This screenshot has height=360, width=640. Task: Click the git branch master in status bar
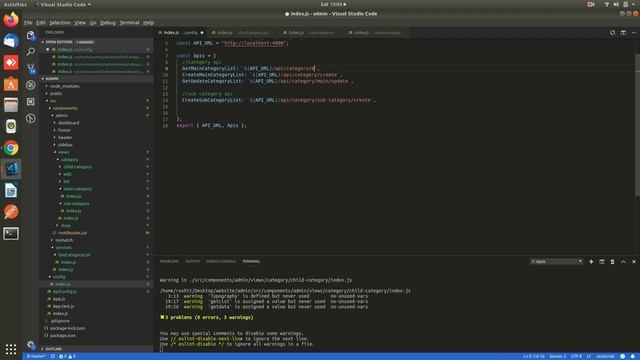tap(36, 356)
